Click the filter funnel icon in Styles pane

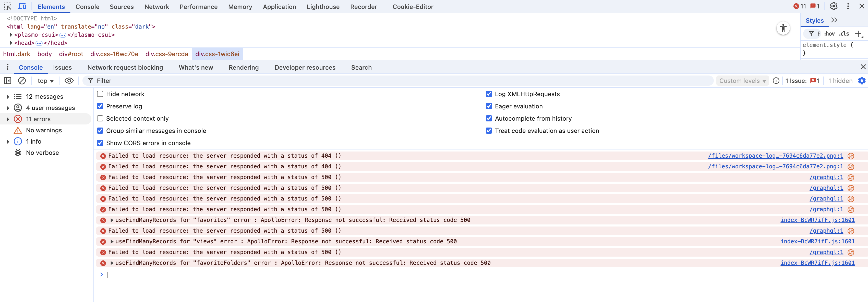(811, 34)
